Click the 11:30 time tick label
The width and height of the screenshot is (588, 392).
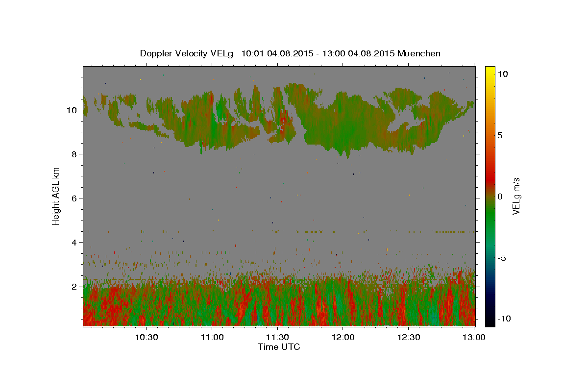point(278,337)
